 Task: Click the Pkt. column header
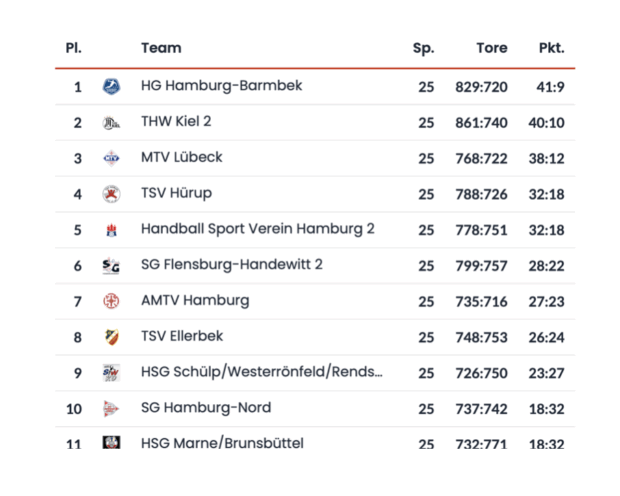click(x=551, y=48)
